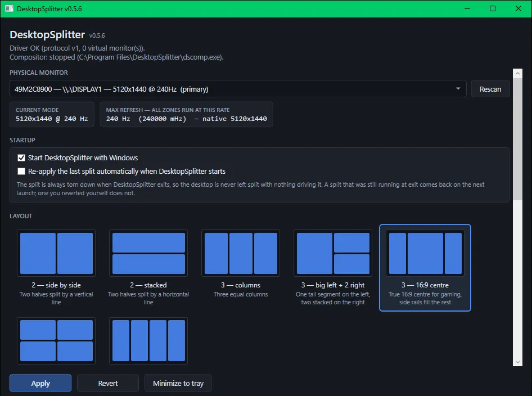Viewport: 532px width, 396px height.
Task: Enable re-apply the last split automatically checkbox
Action: pyautogui.click(x=21, y=172)
